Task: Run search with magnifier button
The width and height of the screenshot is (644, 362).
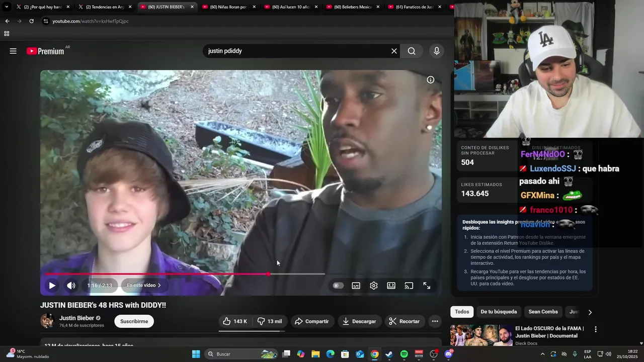Action: click(x=412, y=51)
